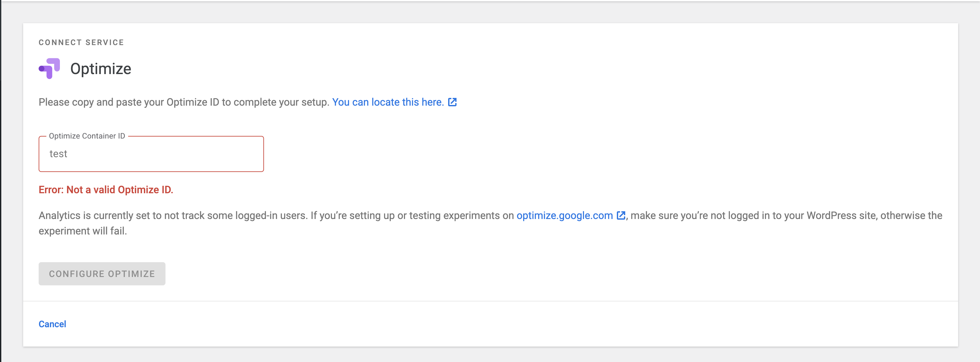Click external-link icon beside "You can locate this here"

coord(452,102)
